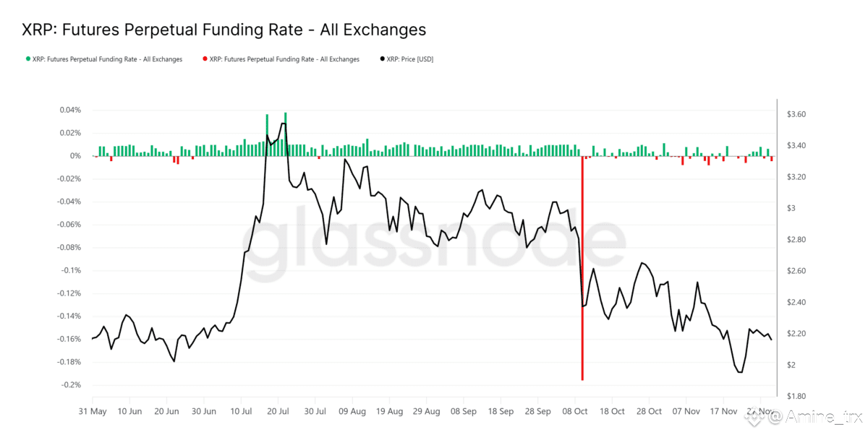Toggle the XRP: Price [USD] legend entry
Viewport: 868px width, 435px height.
point(406,59)
